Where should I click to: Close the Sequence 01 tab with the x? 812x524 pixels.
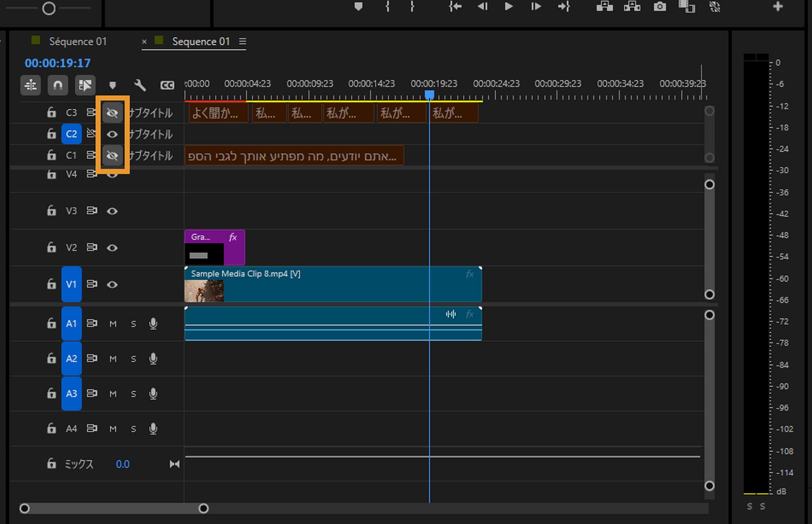pyautogui.click(x=144, y=41)
